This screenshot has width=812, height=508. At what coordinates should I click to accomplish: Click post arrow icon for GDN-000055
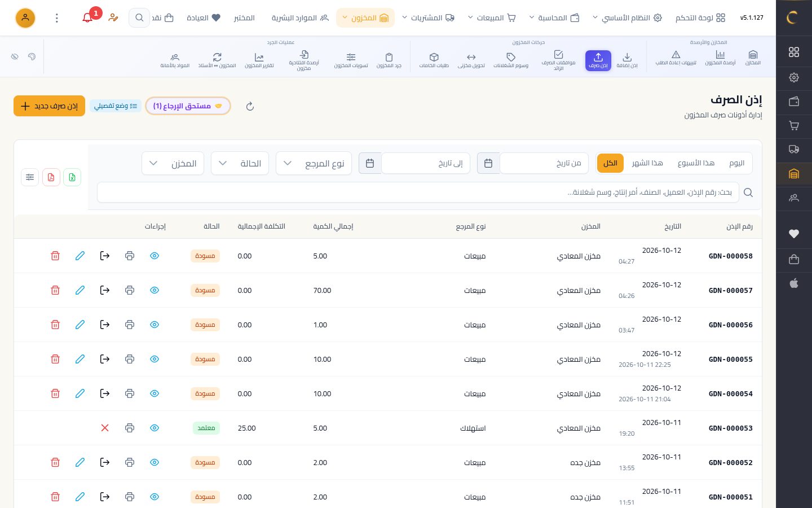click(x=105, y=359)
